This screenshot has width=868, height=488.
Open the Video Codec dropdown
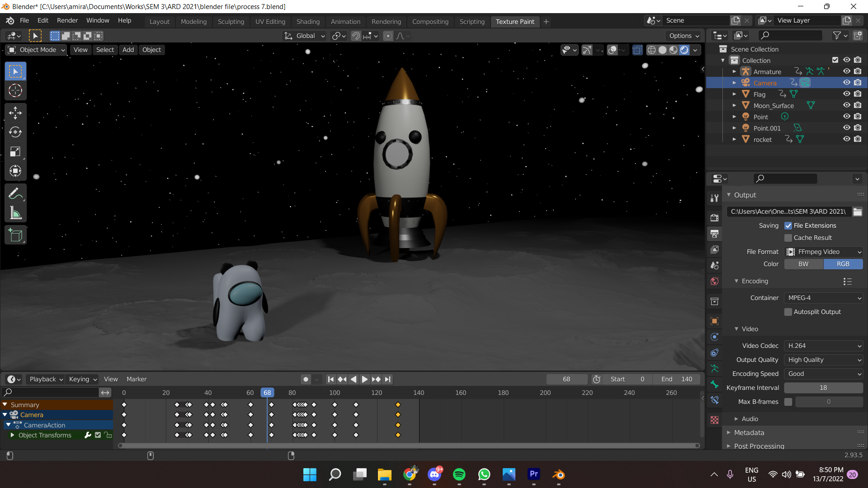tap(824, 346)
